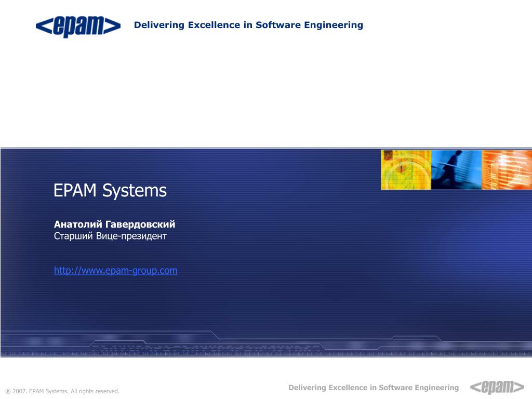Open the epam-group.com hyperlink
The height and width of the screenshot is (399, 532).
click(116, 270)
